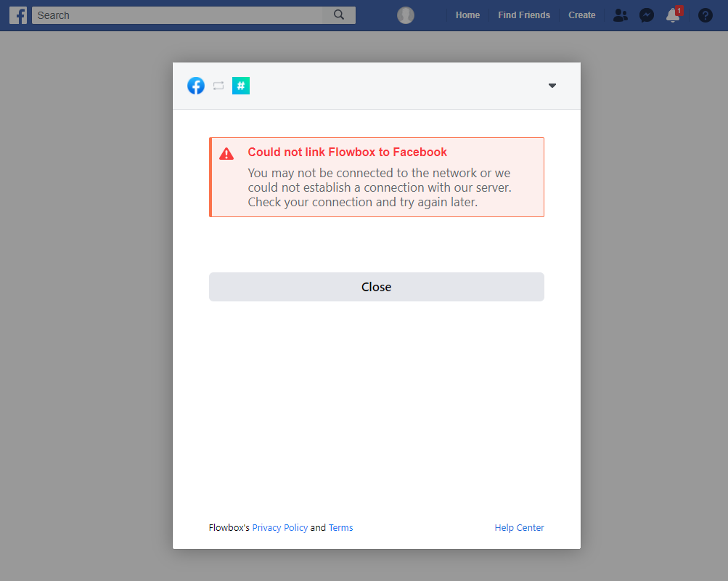This screenshot has height=581, width=728.
Task: Open the profile avatar in the top bar
Action: click(x=405, y=15)
